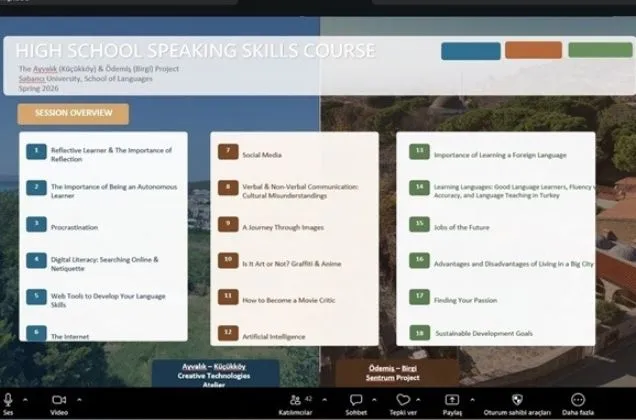636x420 pixels.
Task: Select session number 11 badge
Action: point(228,297)
